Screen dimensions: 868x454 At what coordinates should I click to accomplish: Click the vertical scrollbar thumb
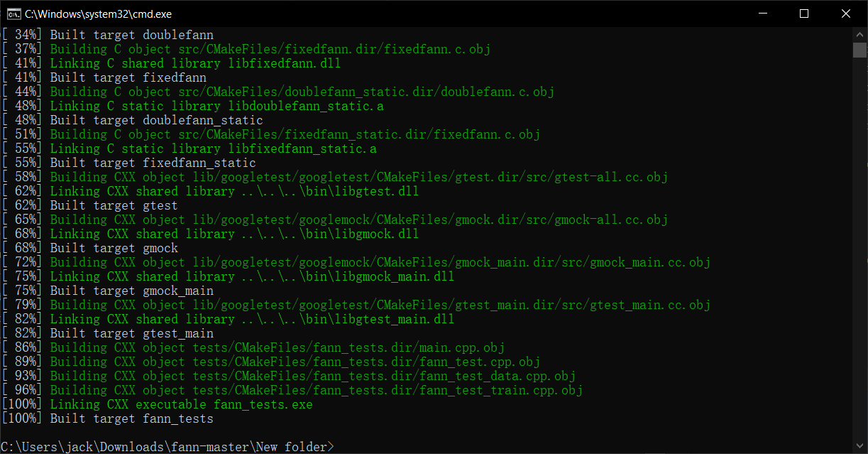[859, 50]
